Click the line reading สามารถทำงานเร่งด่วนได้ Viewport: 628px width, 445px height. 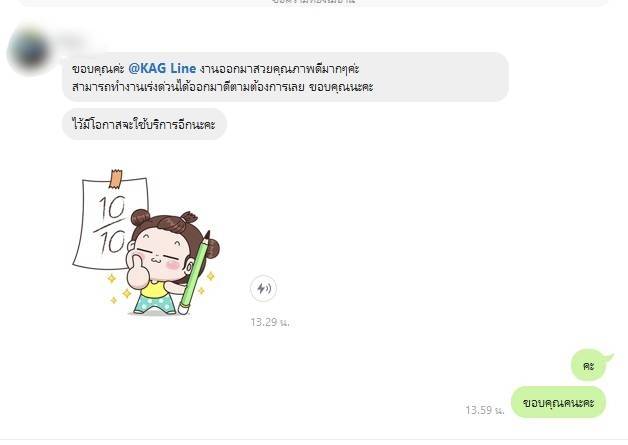click(223, 87)
